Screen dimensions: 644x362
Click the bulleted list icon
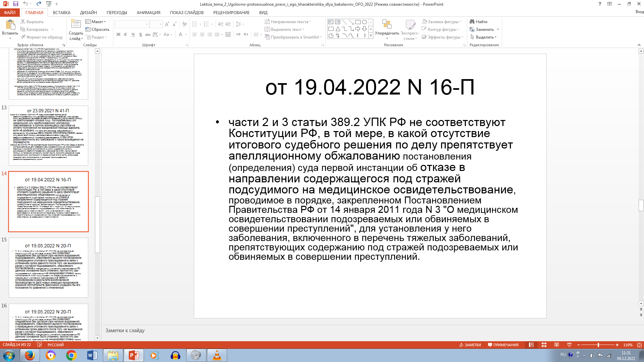pyautogui.click(x=195, y=24)
